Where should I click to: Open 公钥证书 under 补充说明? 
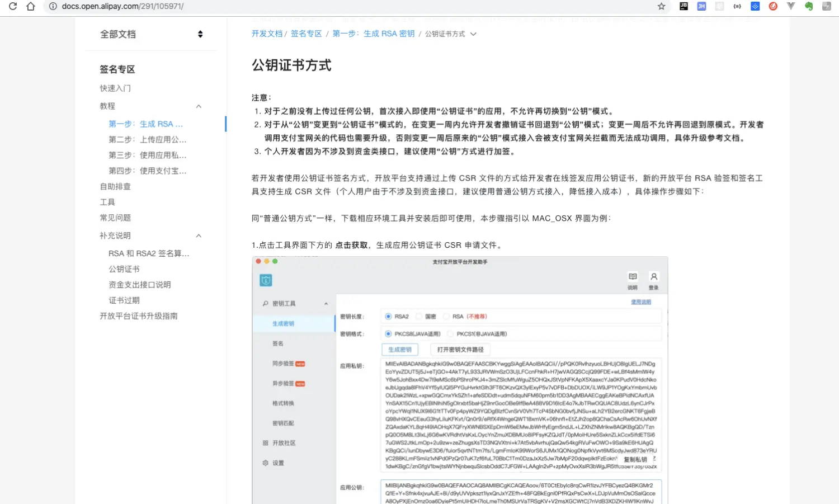pyautogui.click(x=124, y=269)
